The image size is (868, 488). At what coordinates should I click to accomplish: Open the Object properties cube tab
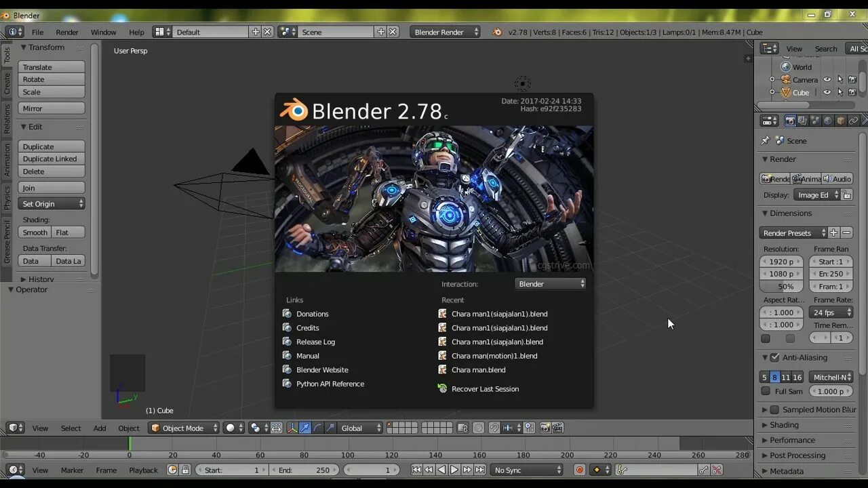pos(841,121)
